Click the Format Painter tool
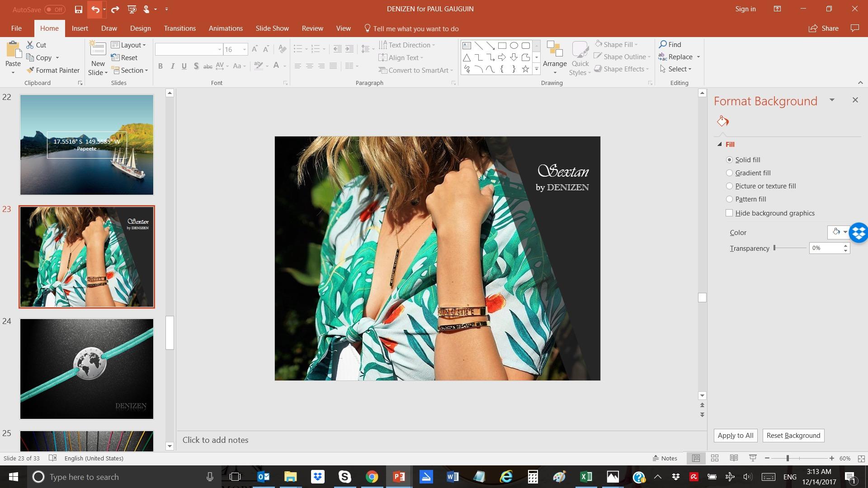 pos(53,70)
